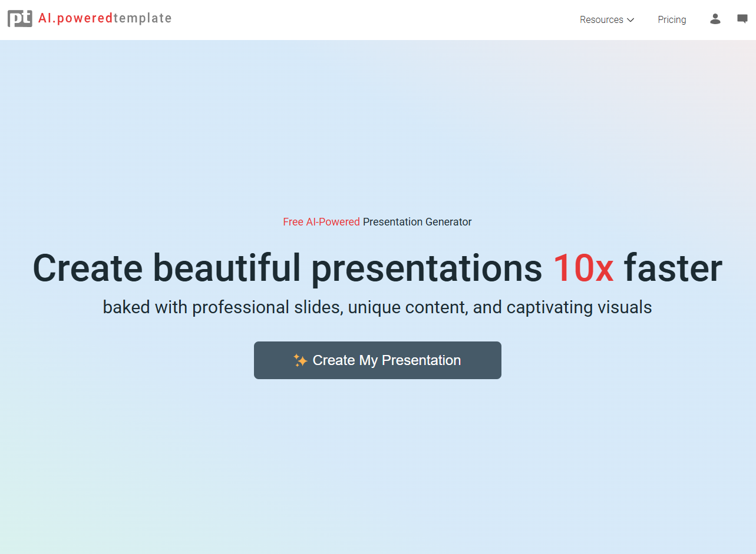Viewport: 756px width, 554px height.
Task: Click the red 10x in the headline
Action: [x=583, y=268]
